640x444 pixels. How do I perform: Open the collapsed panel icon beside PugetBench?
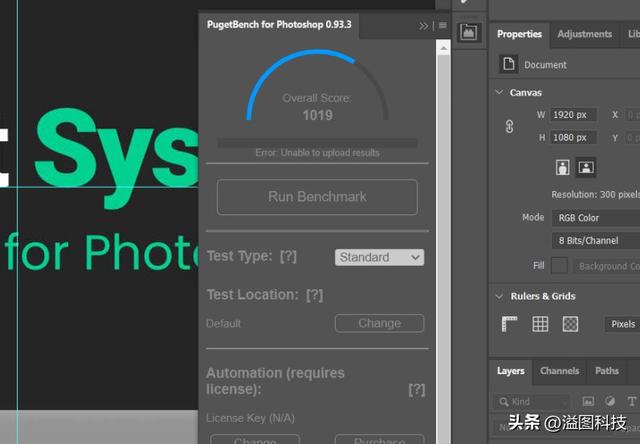tap(469, 32)
